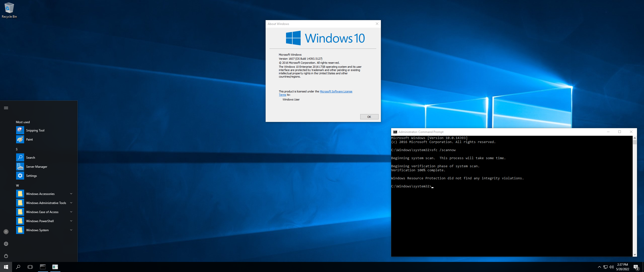The width and height of the screenshot is (644, 272).
Task: Click the Most used heading
Action: 23,122
